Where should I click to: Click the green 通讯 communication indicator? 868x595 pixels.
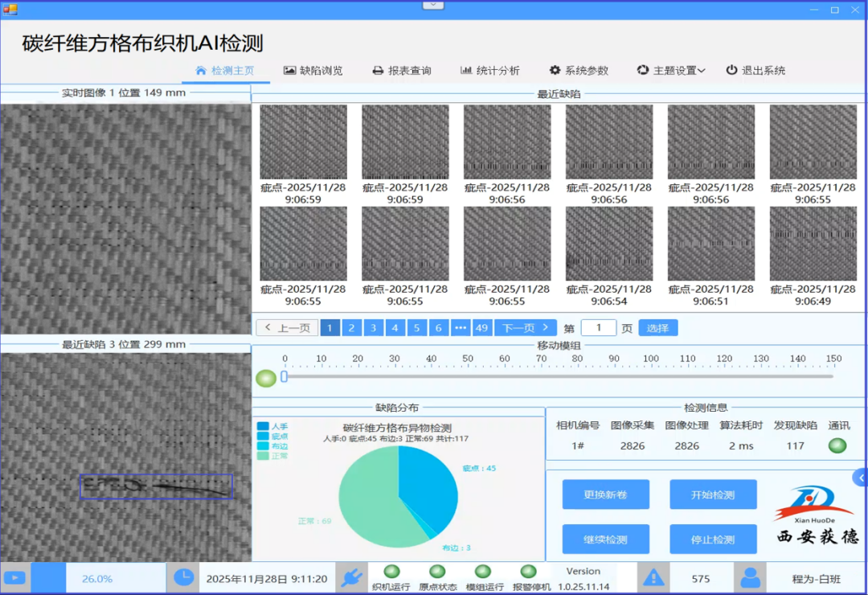[837, 445]
